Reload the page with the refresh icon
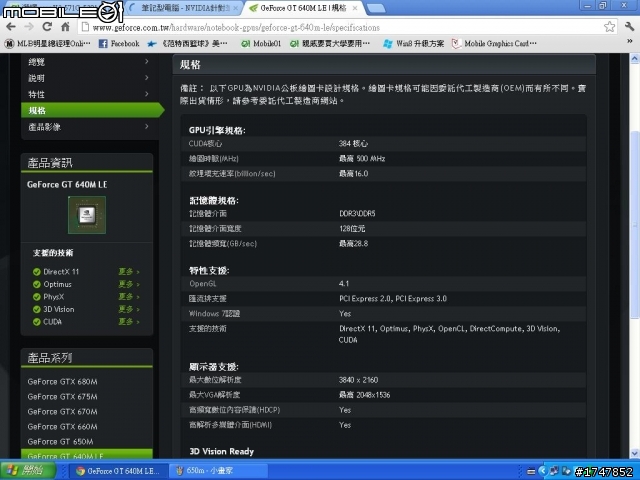The width and height of the screenshot is (640, 480). tap(47, 27)
